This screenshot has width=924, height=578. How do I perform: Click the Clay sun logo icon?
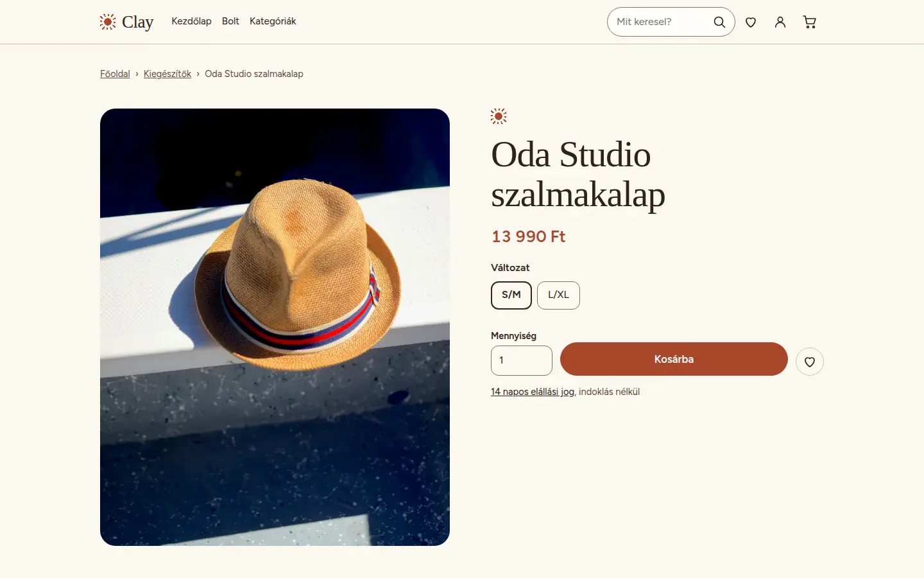click(x=108, y=22)
